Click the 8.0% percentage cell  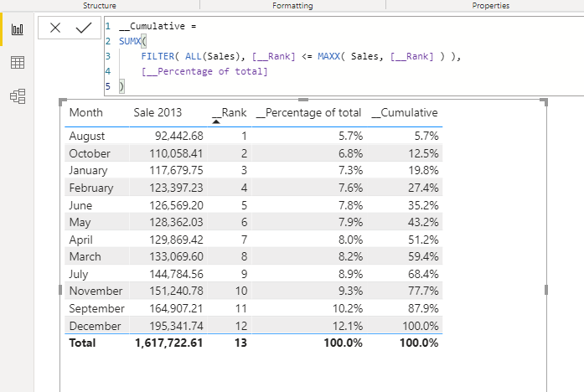[x=350, y=240]
